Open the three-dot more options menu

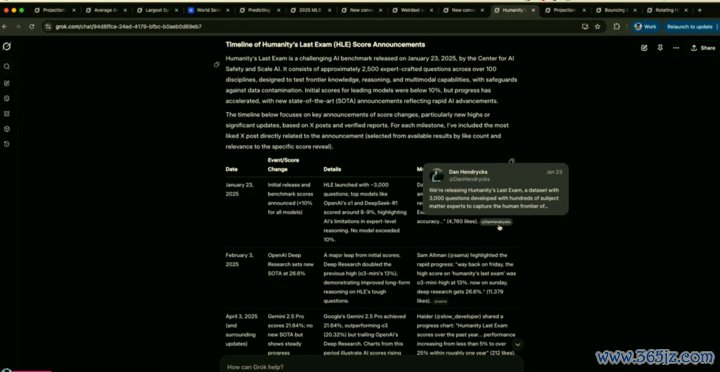676,48
